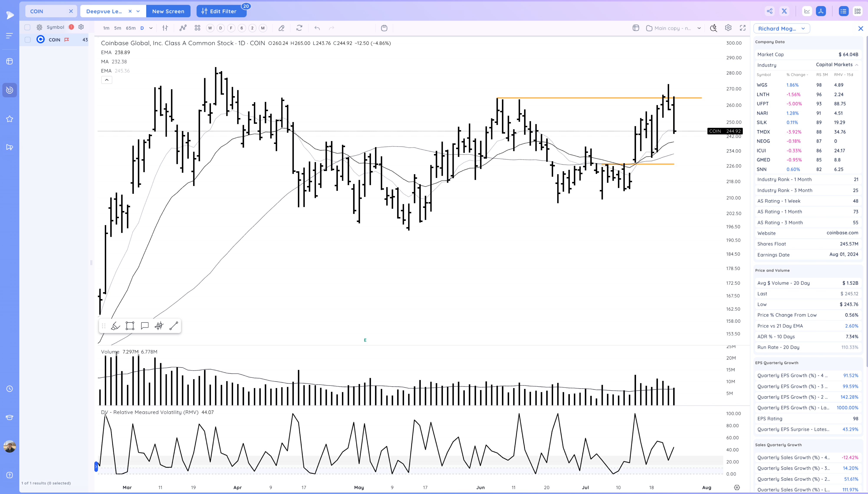
Task: Click the refresh chart icon
Action: 299,28
